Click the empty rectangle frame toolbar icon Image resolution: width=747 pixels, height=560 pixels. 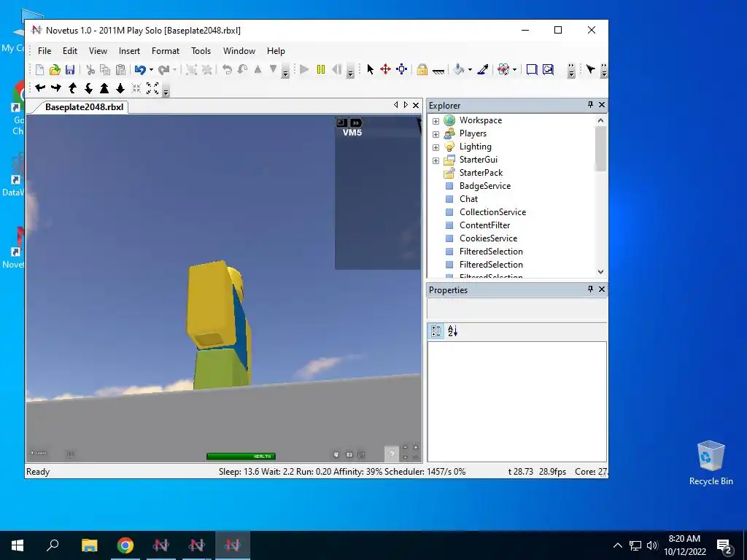coord(532,69)
